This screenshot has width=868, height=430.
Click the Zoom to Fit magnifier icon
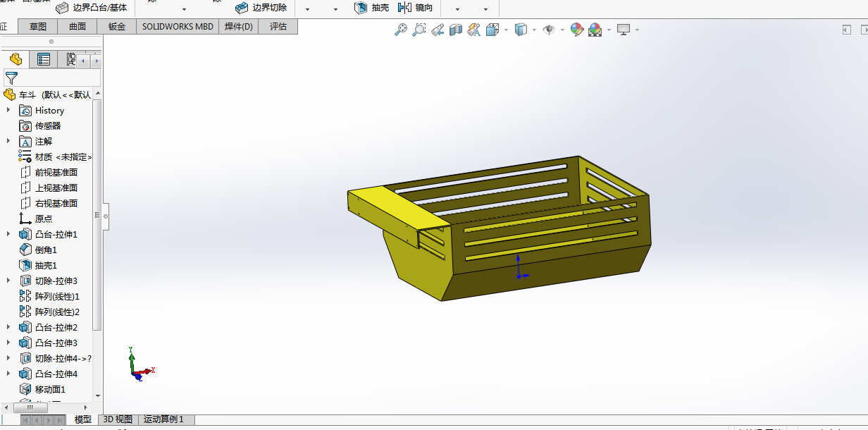[x=400, y=30]
